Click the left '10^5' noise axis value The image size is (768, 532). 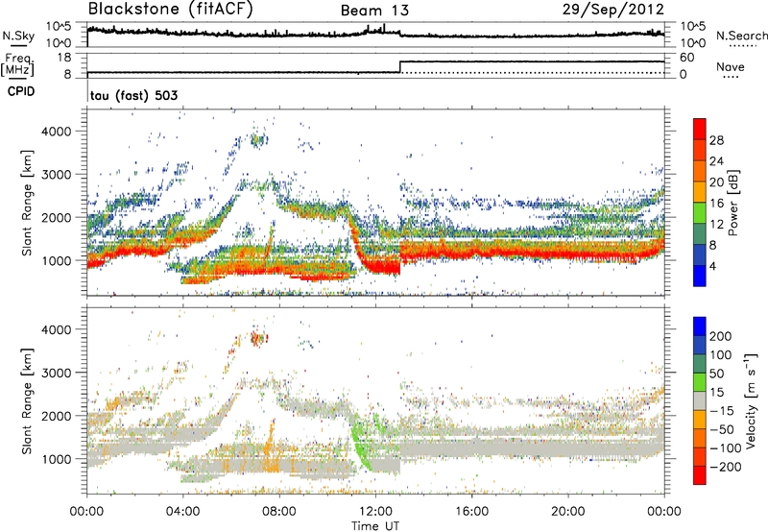(59, 26)
